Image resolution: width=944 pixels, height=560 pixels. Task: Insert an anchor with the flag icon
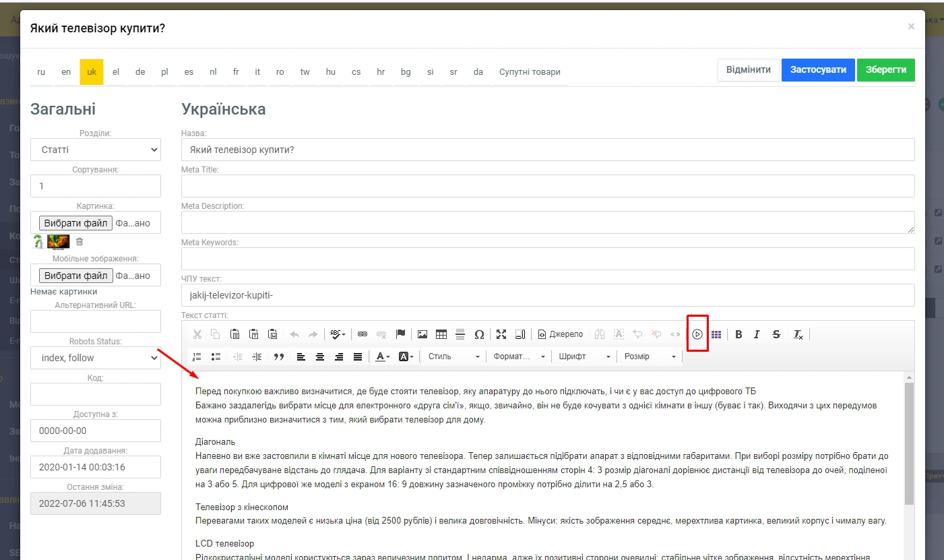coord(400,334)
